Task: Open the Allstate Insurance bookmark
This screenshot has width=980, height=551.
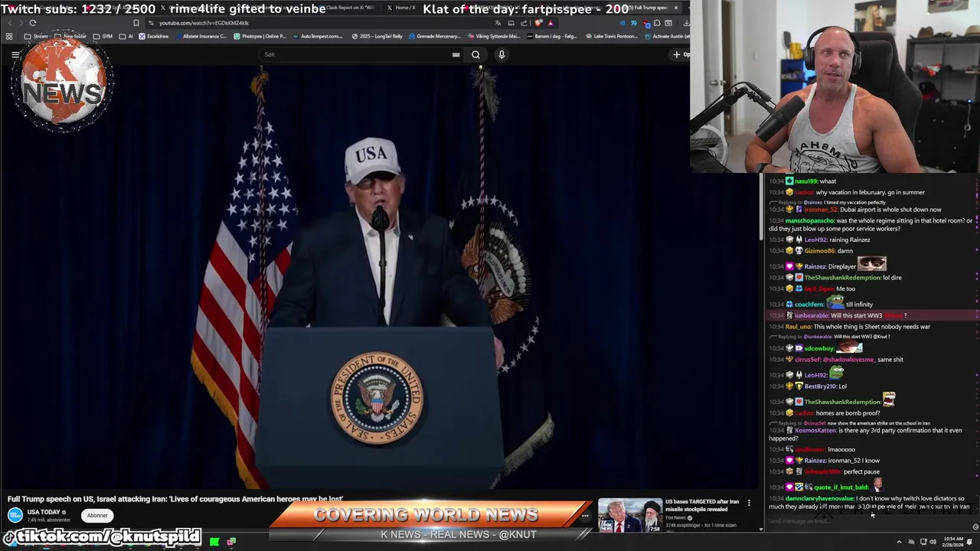Action: (200, 36)
